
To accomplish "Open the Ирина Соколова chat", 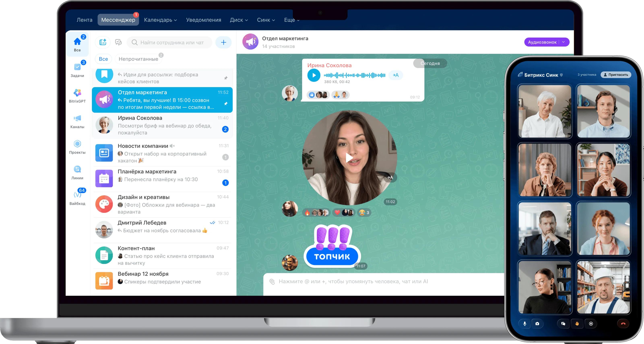I will point(162,125).
